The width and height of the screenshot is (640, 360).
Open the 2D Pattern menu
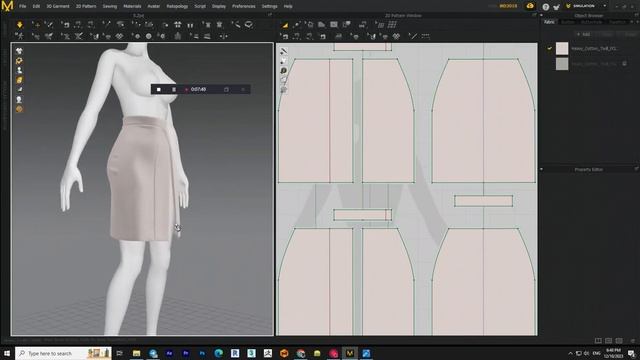click(86, 6)
